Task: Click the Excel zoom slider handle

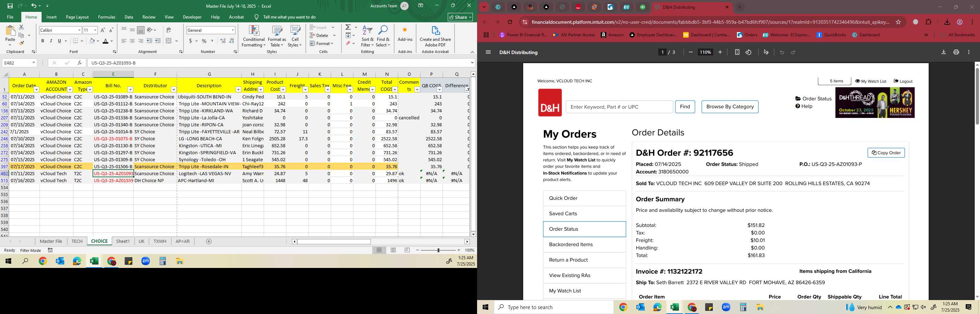Action: click(438, 250)
